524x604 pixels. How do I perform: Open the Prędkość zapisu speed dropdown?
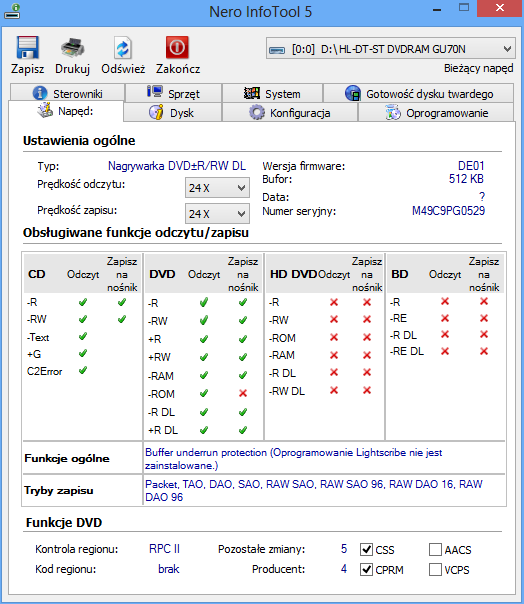pyautogui.click(x=217, y=213)
